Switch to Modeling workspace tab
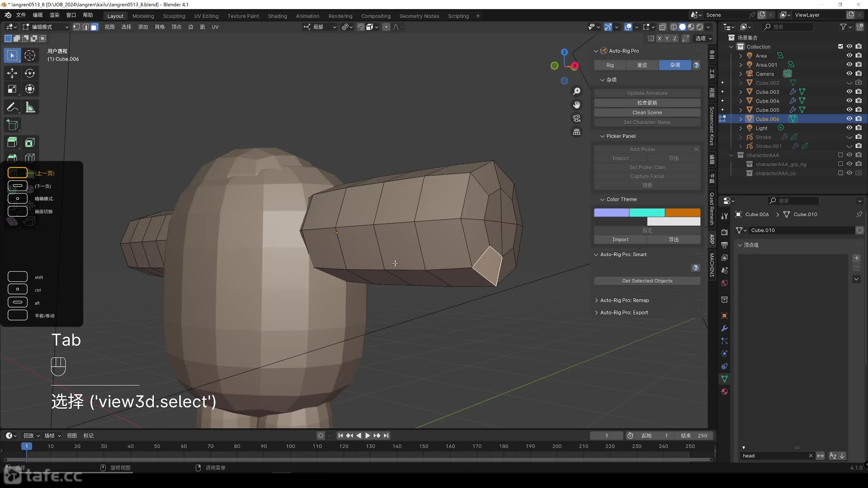The width and height of the screenshot is (868, 488). click(x=143, y=16)
